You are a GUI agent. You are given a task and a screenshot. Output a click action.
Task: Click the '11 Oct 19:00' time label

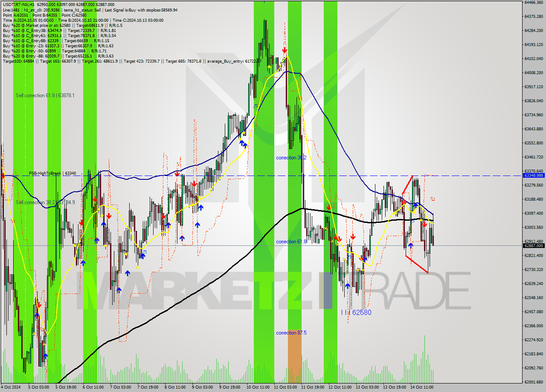pos(313,387)
